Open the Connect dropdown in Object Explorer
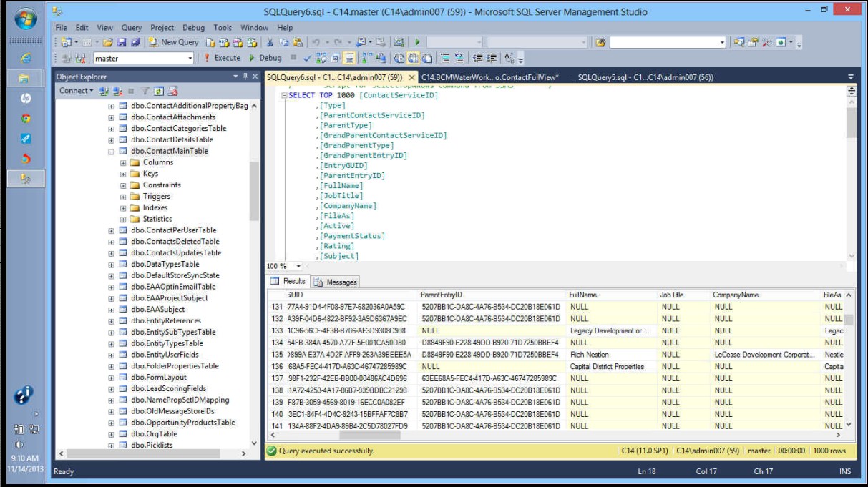 coord(76,91)
